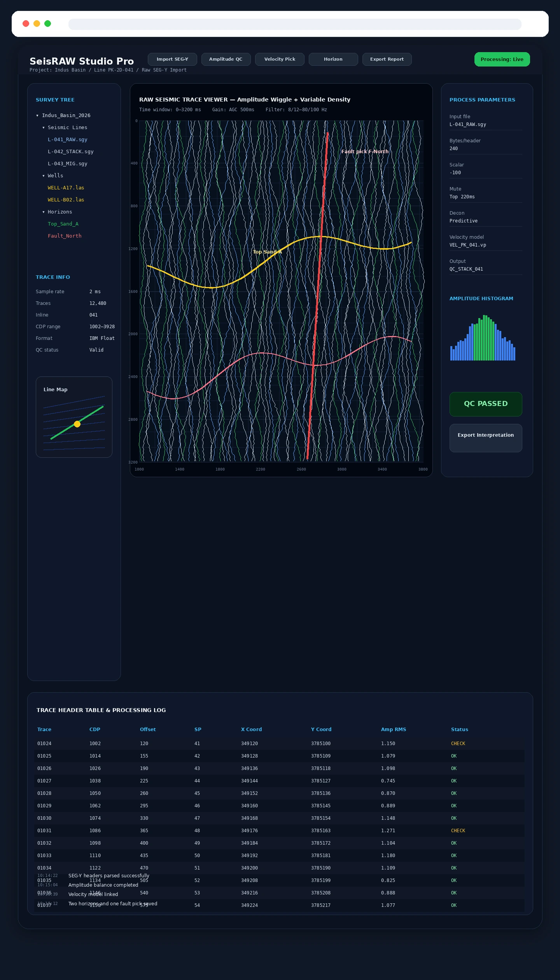Click the Predictive decon value

(x=464, y=221)
